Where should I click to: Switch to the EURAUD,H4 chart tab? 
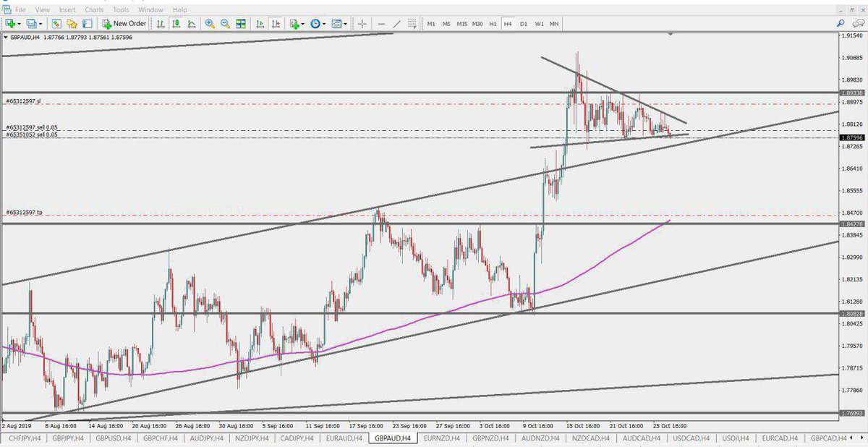click(345, 438)
